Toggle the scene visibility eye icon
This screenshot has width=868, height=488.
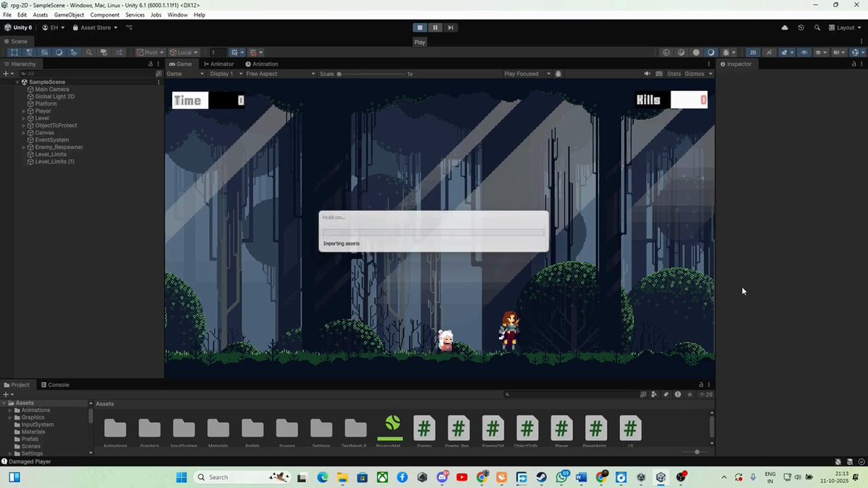click(804, 52)
